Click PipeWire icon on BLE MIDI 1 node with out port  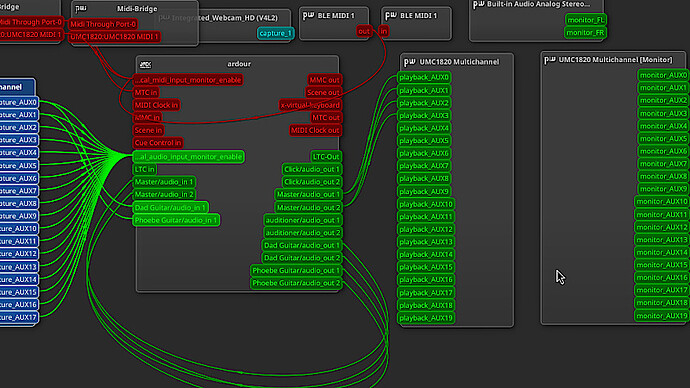click(x=308, y=15)
